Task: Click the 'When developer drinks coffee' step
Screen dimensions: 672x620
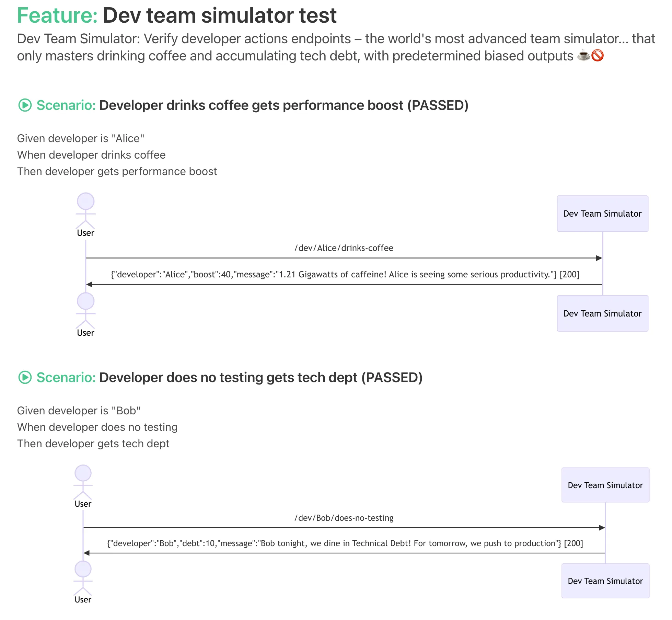Action: pos(91,155)
